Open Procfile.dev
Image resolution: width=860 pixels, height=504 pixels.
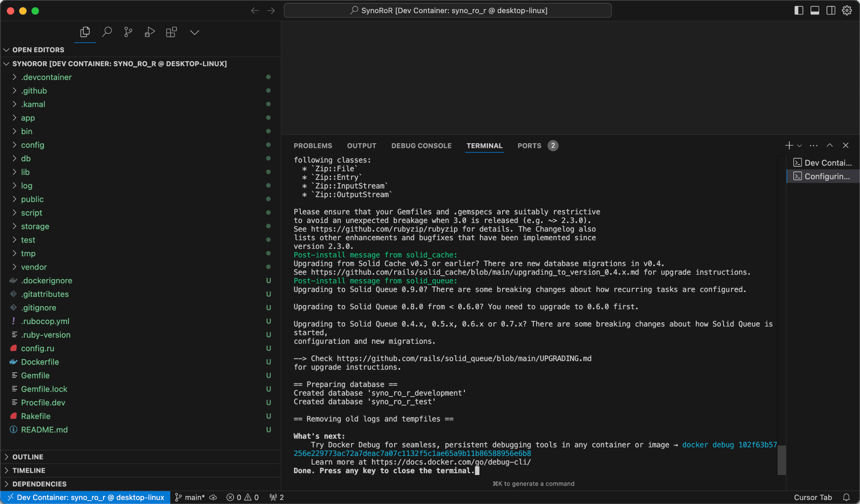click(x=141, y=403)
